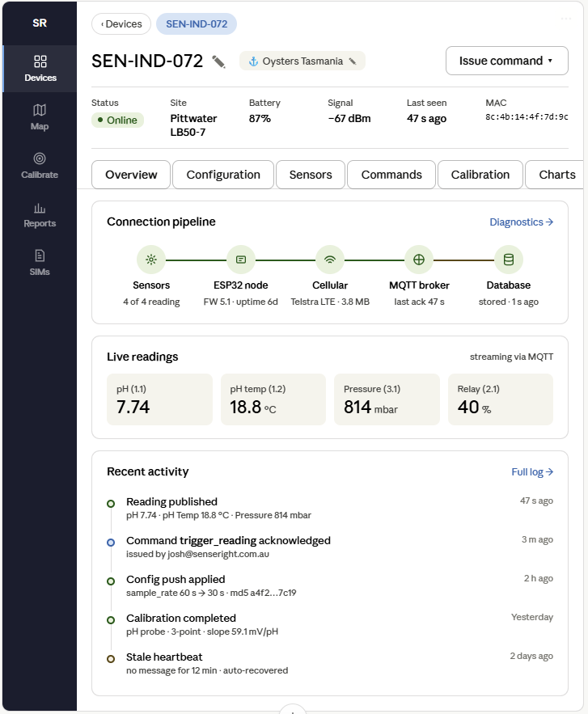Click the Reading published activity marker
Image resolution: width=588 pixels, height=714 pixels.
tap(111, 504)
